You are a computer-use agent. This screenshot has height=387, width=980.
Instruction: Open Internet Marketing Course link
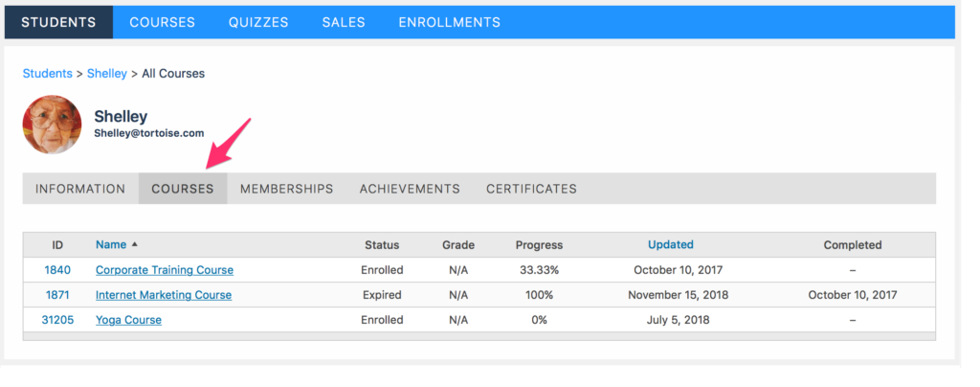pyautogui.click(x=164, y=295)
